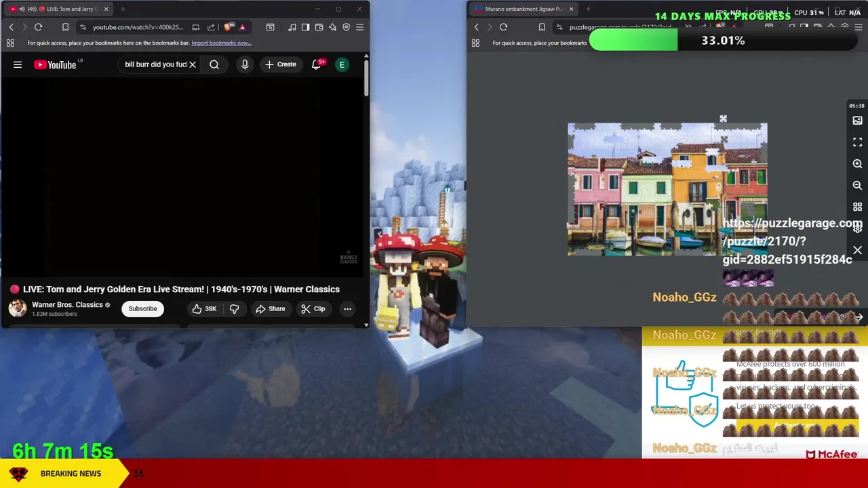Open the Create dropdown on YouTube

point(281,64)
